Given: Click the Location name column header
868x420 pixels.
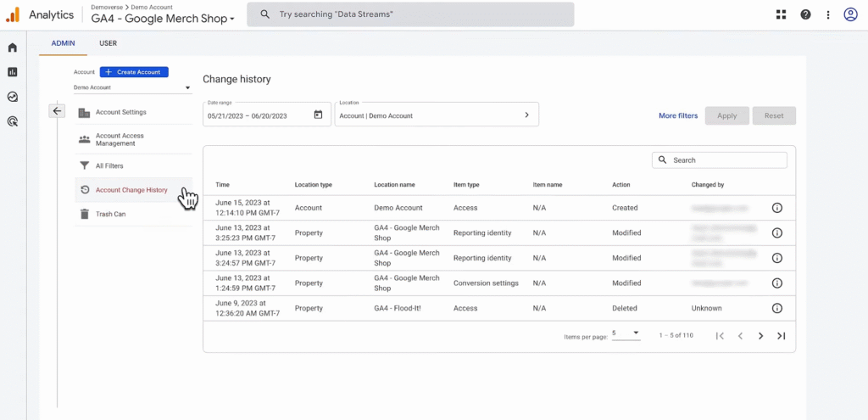Looking at the screenshot, I should click(394, 184).
